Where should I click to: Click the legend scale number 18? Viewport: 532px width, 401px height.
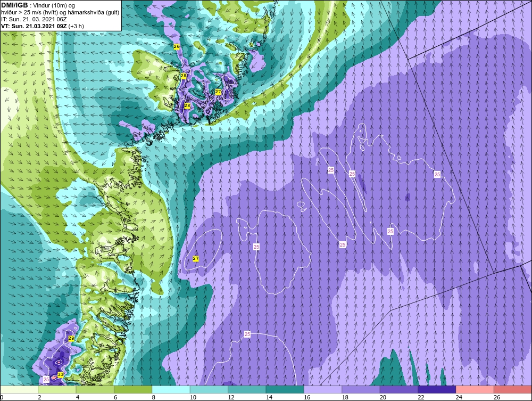click(x=345, y=397)
